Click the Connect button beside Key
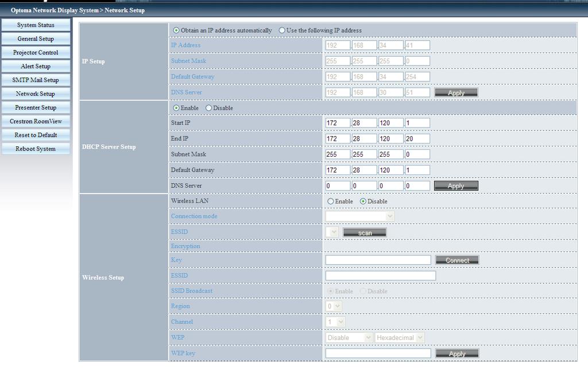This screenshot has width=588, height=368. [457, 260]
